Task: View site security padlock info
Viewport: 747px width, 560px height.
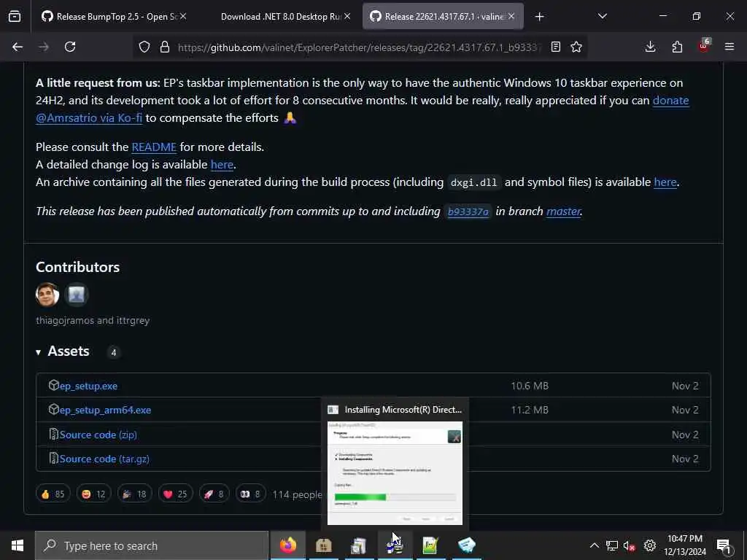Action: [165, 47]
